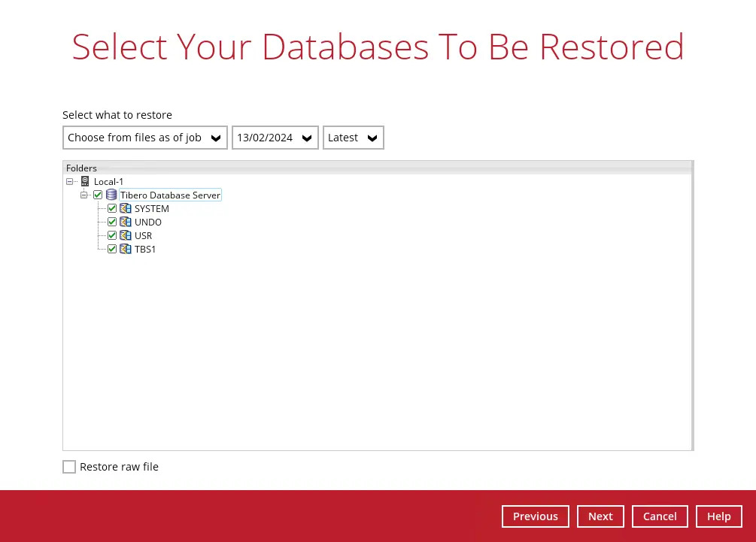Click the Tibero Database Server database icon
The height and width of the screenshot is (542, 756).
[x=111, y=195]
